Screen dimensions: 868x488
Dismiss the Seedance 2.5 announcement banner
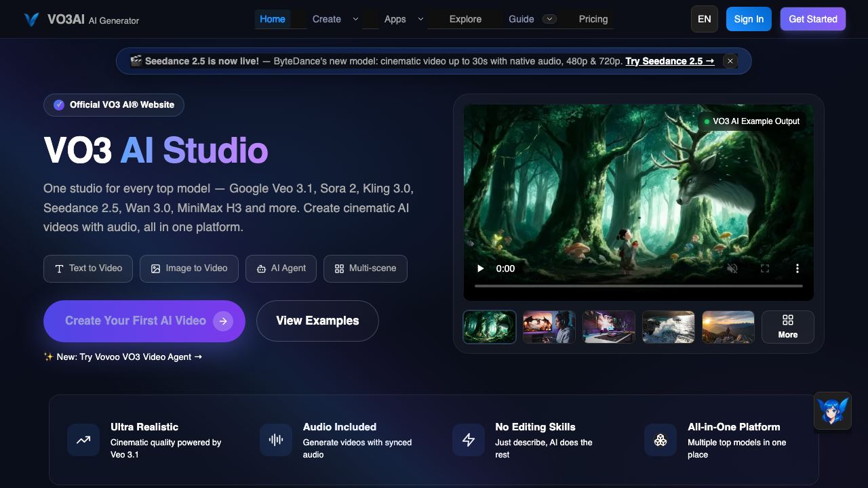pos(730,61)
